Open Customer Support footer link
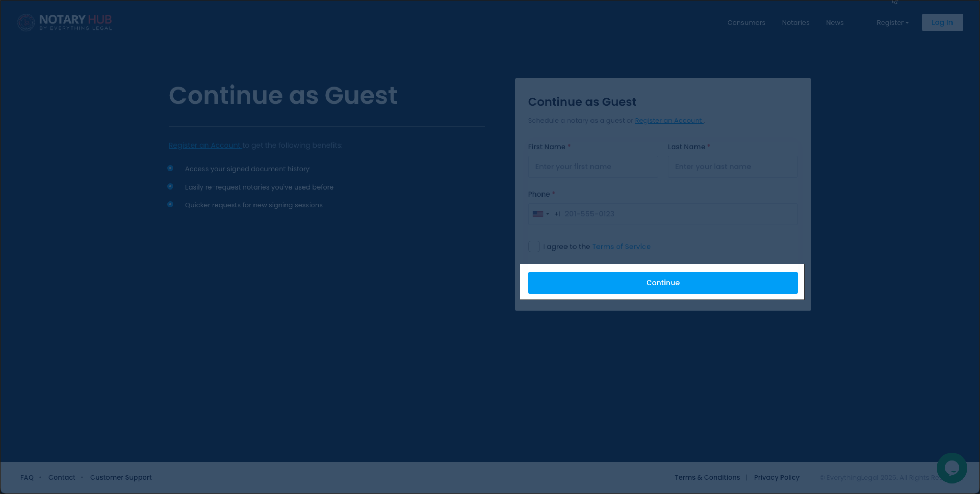The width and height of the screenshot is (980, 494). coord(121,477)
